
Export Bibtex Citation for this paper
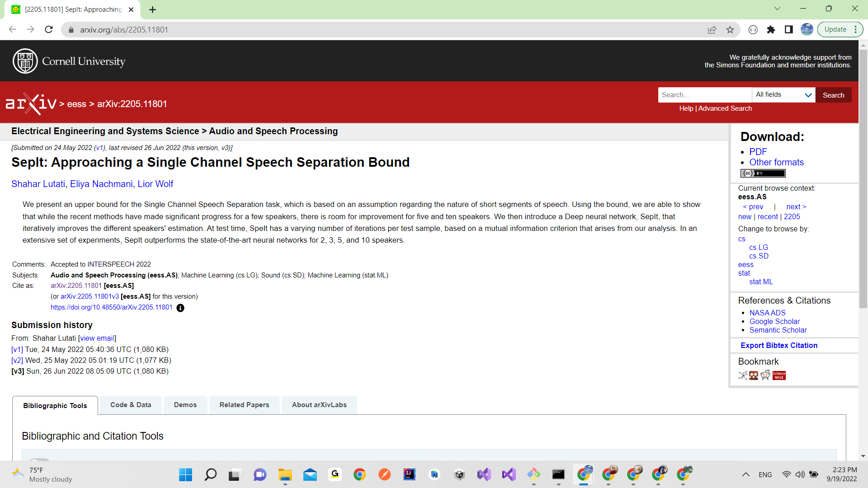[778, 345]
